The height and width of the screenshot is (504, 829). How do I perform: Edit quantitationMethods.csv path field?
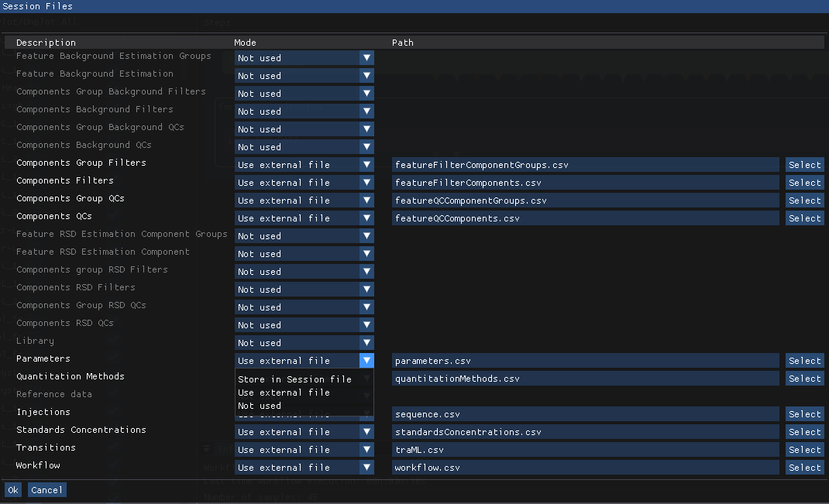pyautogui.click(x=585, y=379)
